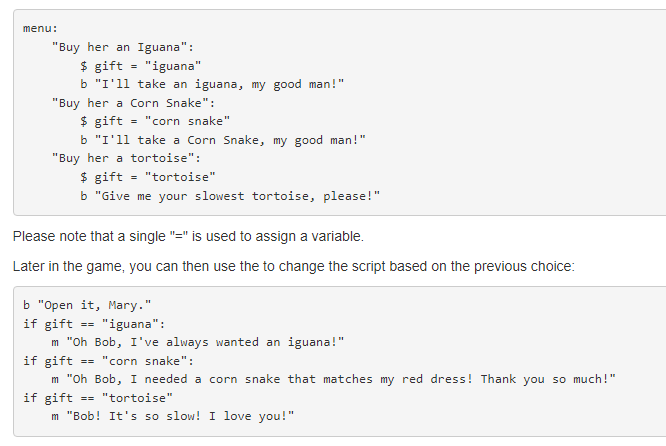Click the if gift == "iguana": condition line
666x446 pixels.
(94, 324)
